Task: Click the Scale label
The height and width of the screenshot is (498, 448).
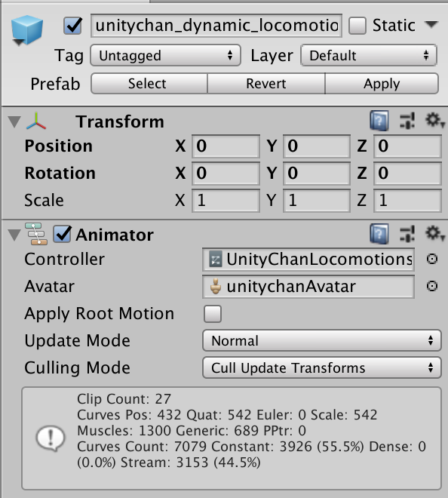Action: [44, 201]
